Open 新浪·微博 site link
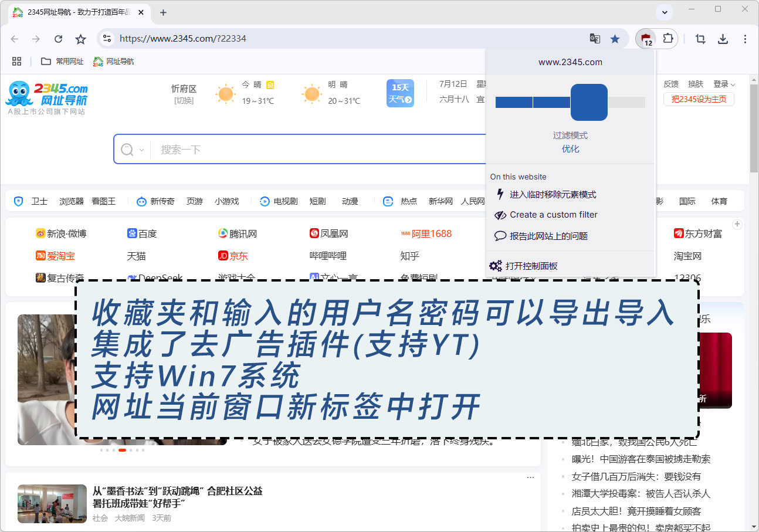This screenshot has width=759, height=532. tap(61, 233)
